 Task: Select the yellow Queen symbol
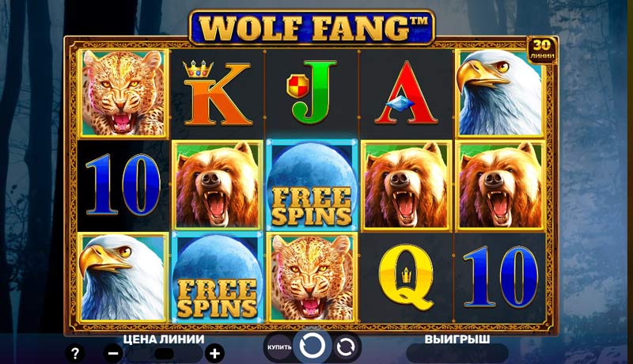406,277
